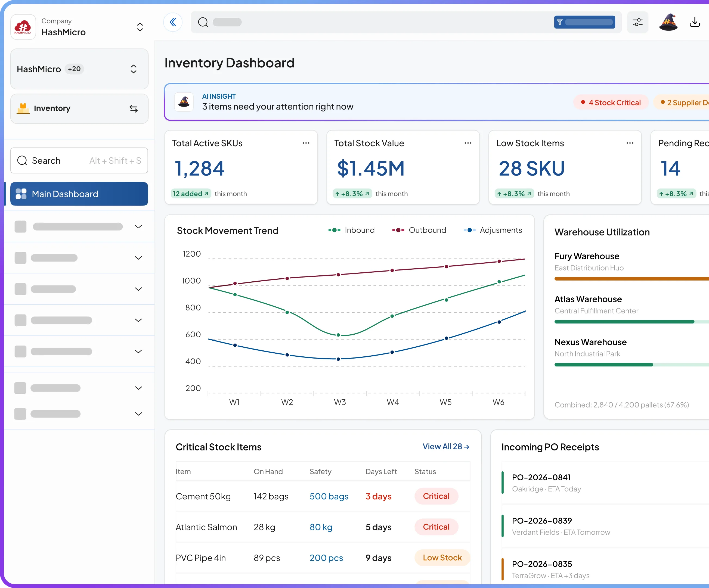
Task: Click the 4 Stock Critical badge
Action: (x=611, y=102)
